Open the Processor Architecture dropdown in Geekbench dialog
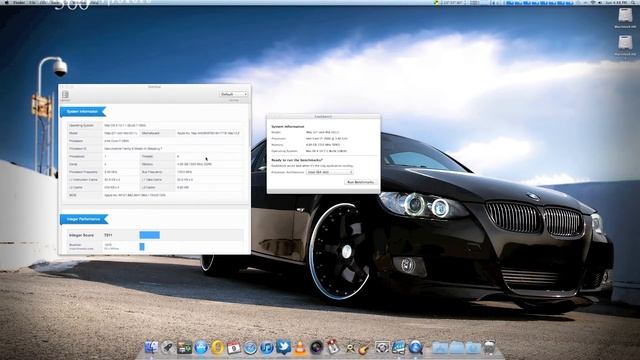 329,172
